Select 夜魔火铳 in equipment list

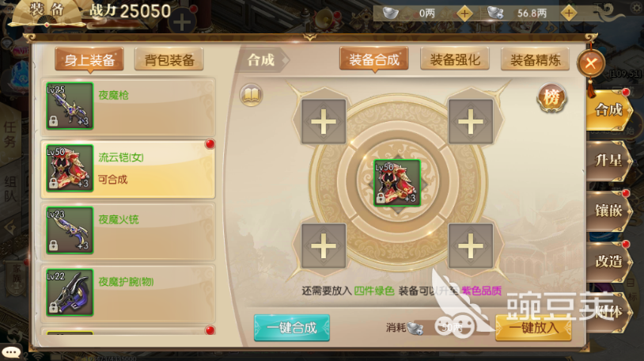coord(128,230)
